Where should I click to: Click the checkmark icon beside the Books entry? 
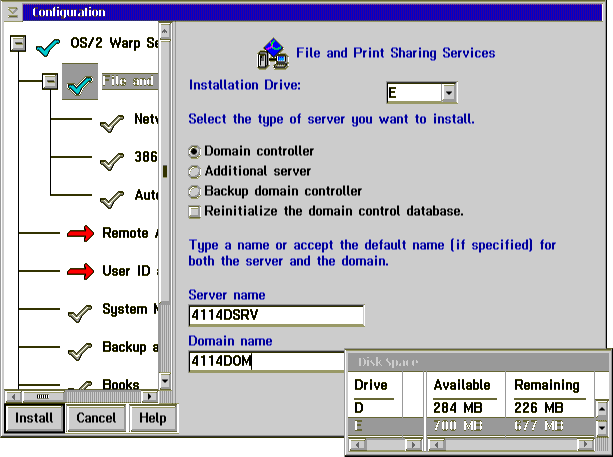(x=80, y=385)
